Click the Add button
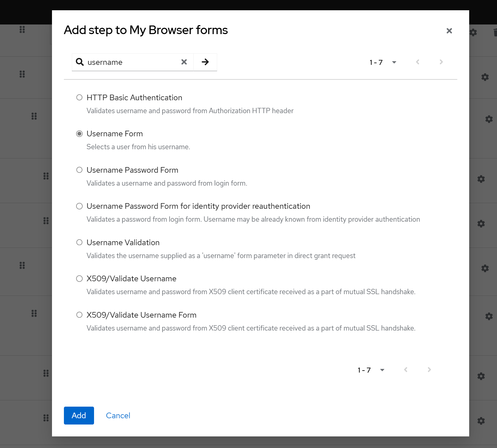Screen dimensions: 497x448 [x=79, y=416]
